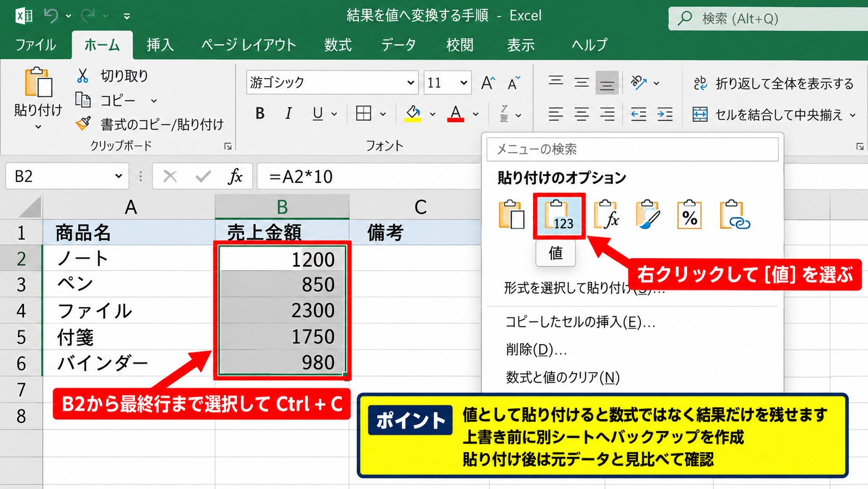868x489 pixels.
Task: Switch to the データ tab
Action: (x=399, y=45)
